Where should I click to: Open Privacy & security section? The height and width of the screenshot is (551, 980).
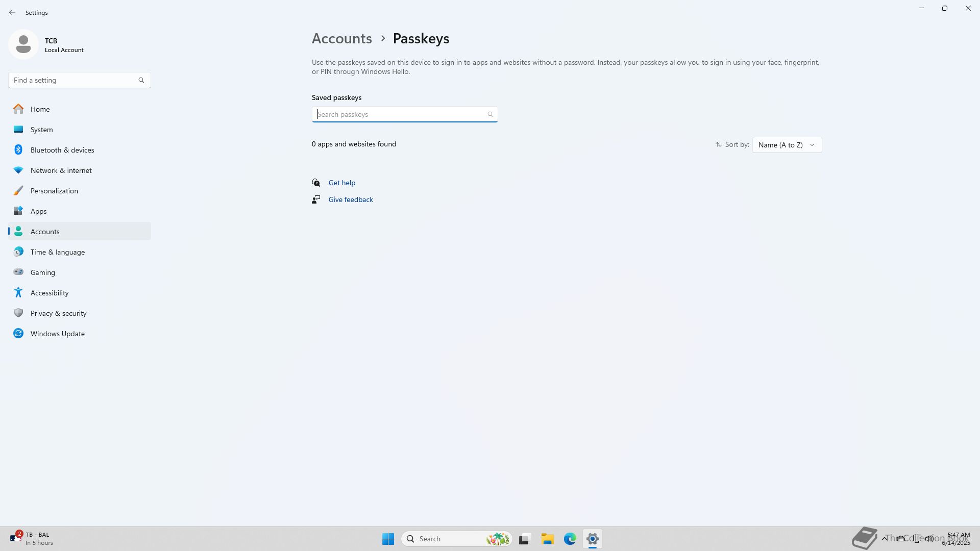tap(58, 313)
